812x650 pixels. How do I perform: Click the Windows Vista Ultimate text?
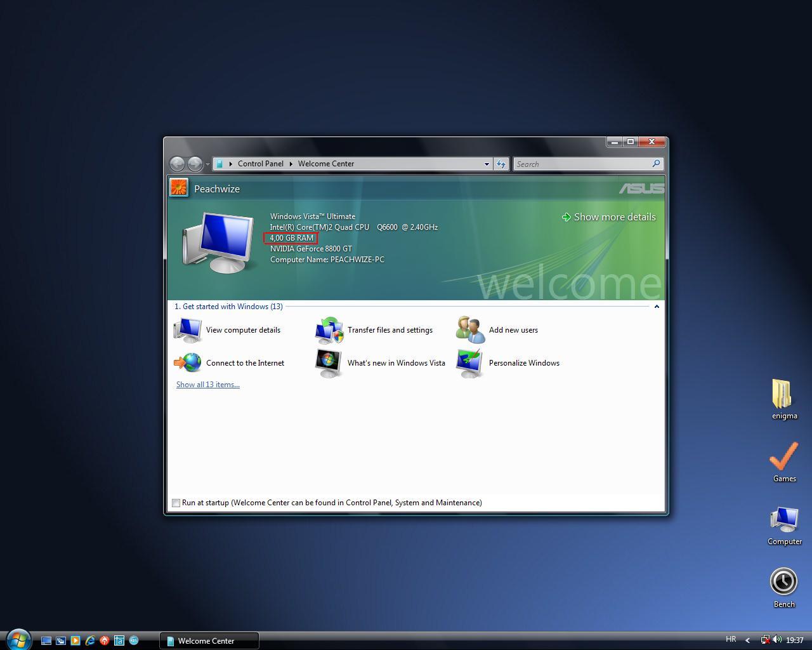coord(313,216)
